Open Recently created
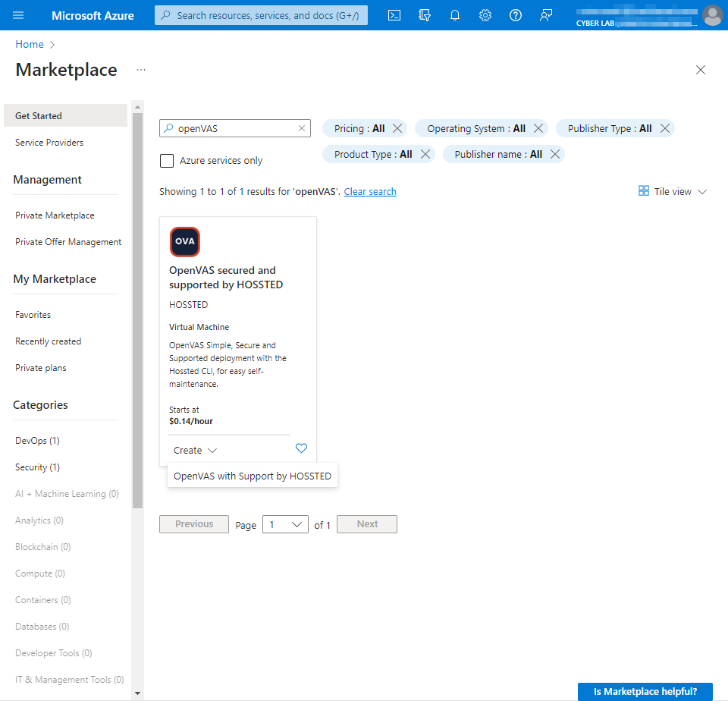 [x=49, y=341]
